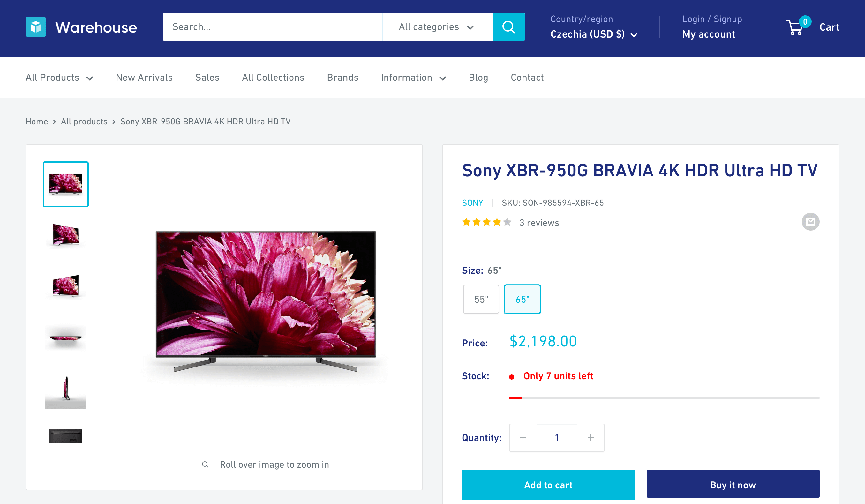Screen dimensions: 865x504
Task: Click the Add to cart button
Action: tap(548, 485)
